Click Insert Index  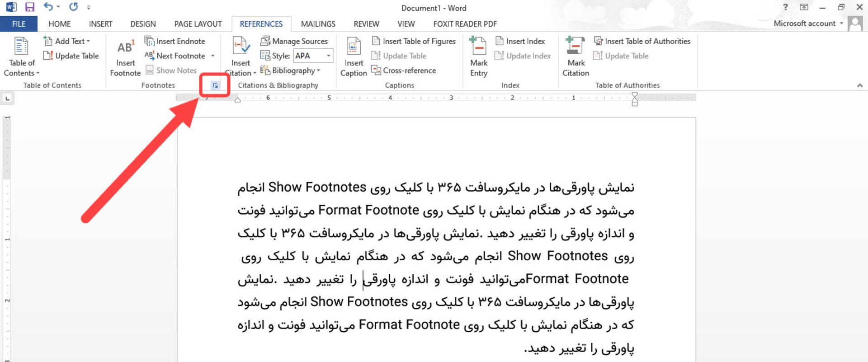[x=520, y=41]
